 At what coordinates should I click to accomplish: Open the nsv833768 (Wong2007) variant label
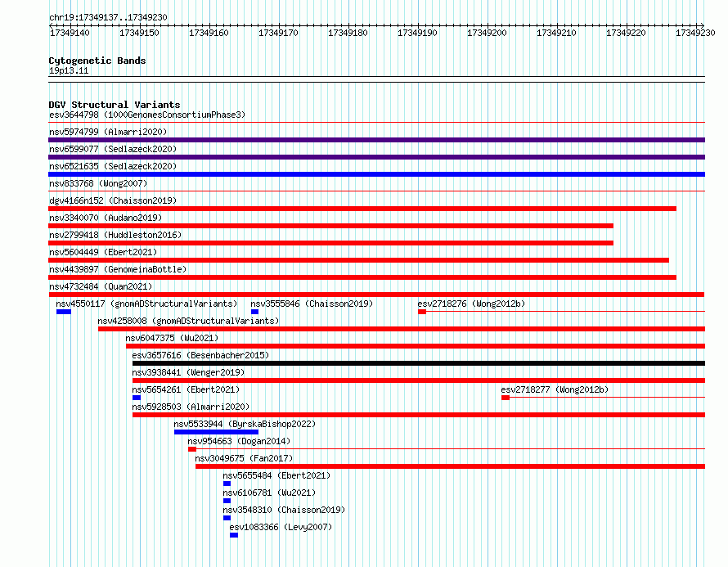coord(98,183)
